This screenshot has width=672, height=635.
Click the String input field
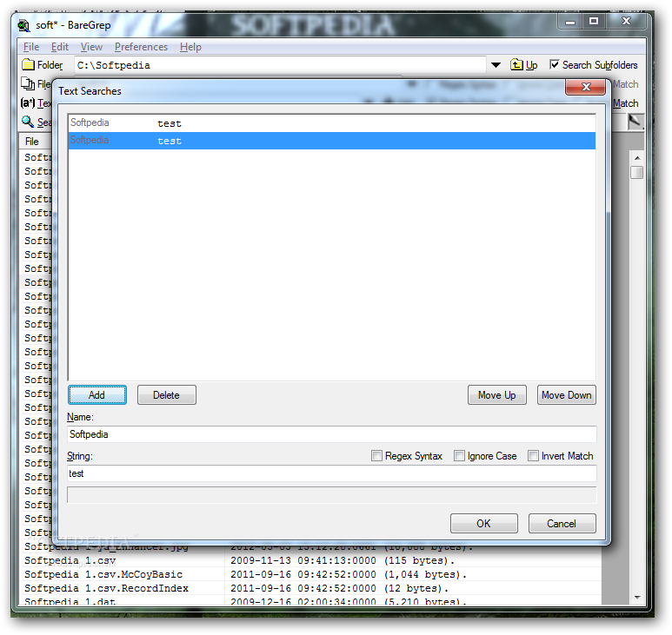click(x=332, y=473)
